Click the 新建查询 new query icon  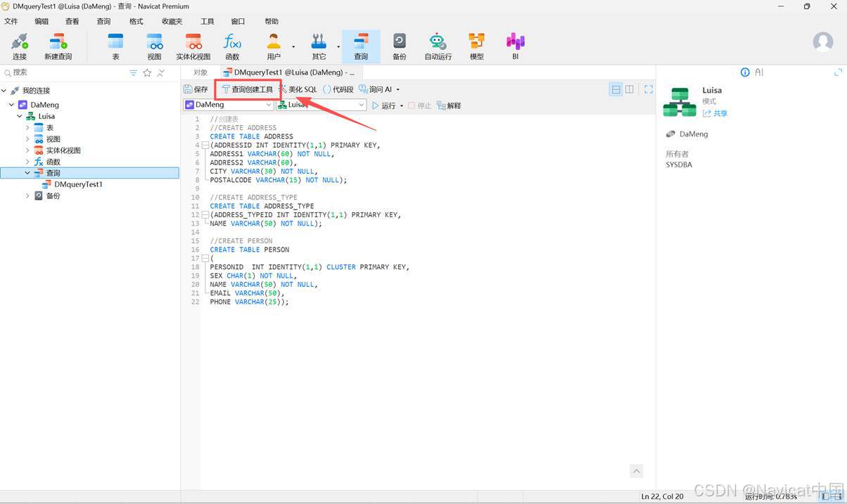click(x=58, y=46)
